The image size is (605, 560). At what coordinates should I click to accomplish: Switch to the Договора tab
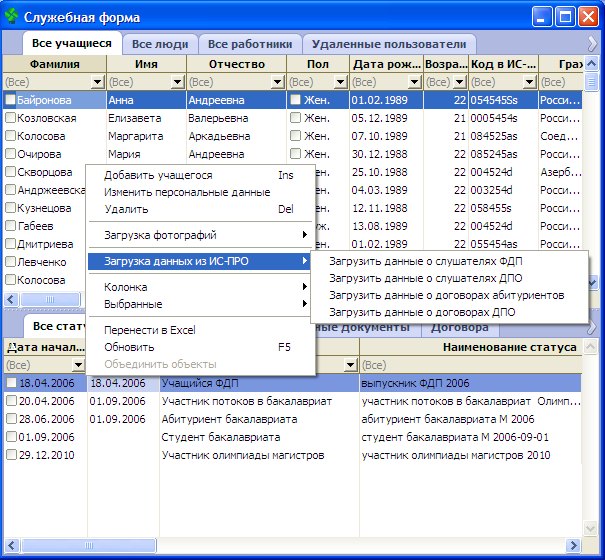point(459,327)
